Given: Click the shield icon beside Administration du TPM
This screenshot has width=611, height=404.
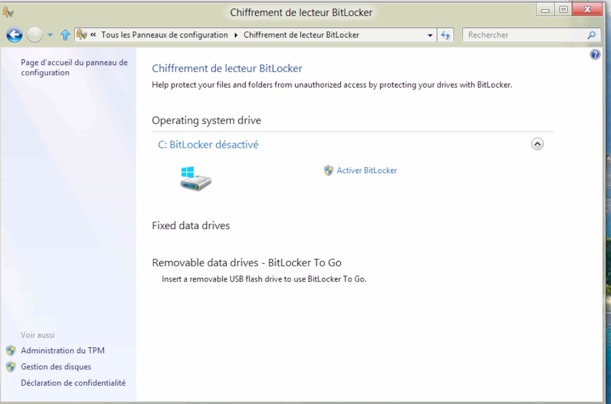Looking at the screenshot, I should tap(11, 350).
